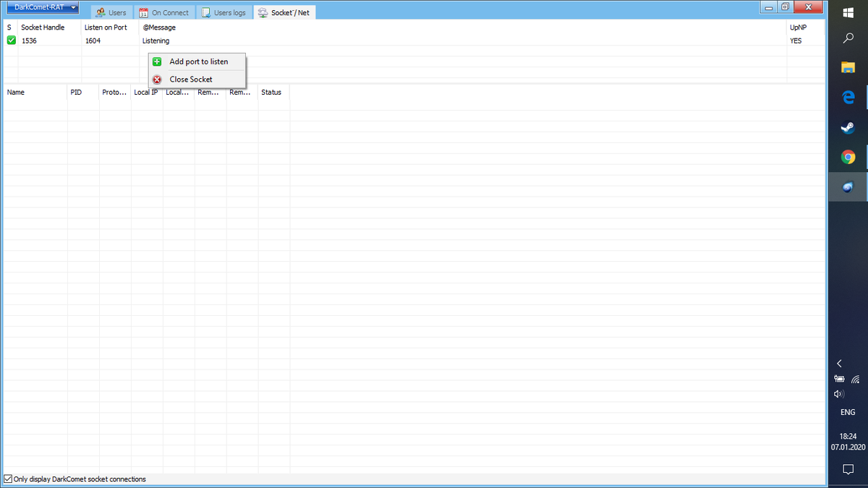Click the Status column header
The height and width of the screenshot is (488, 868).
click(274, 93)
